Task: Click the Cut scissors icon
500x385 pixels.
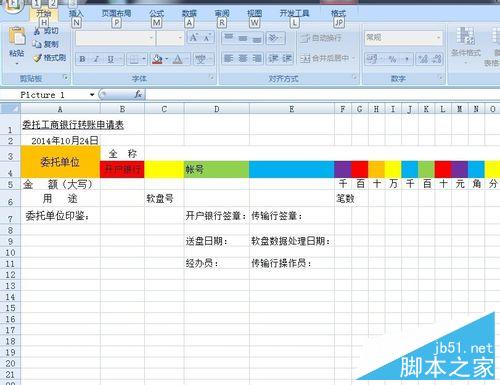Action: pos(37,31)
